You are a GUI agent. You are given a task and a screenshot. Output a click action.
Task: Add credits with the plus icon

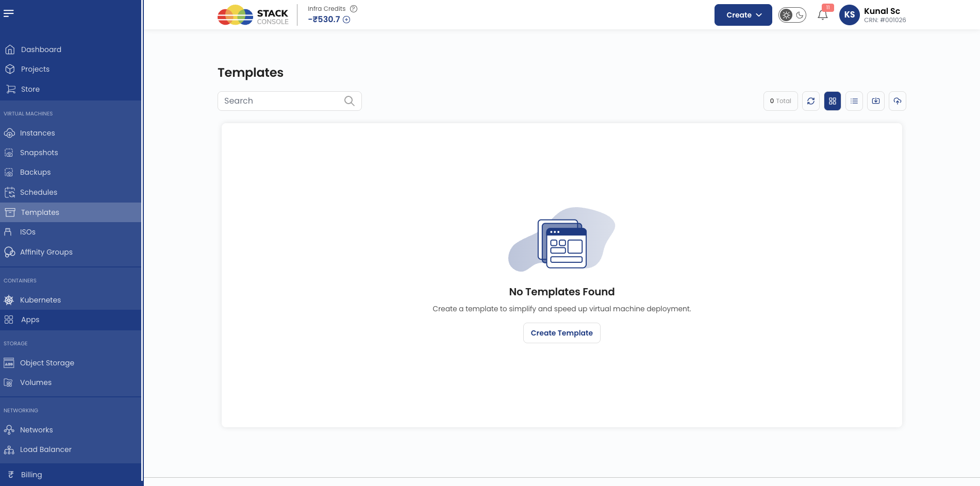(x=346, y=20)
